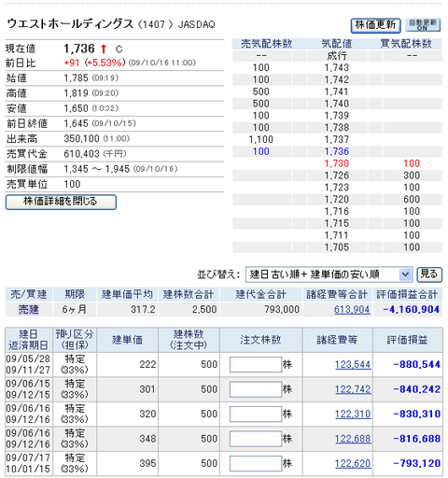
Task: Click the 建単価 column header
Action: pos(127,340)
